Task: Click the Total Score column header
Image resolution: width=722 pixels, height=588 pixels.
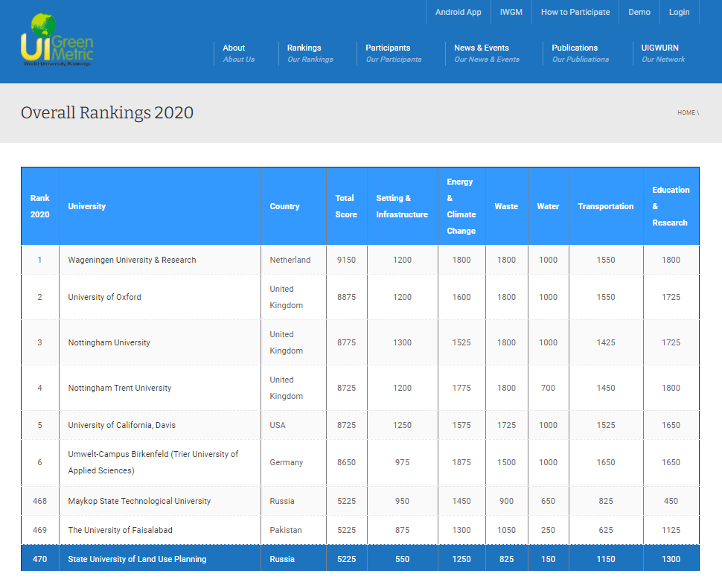Action: tap(347, 206)
